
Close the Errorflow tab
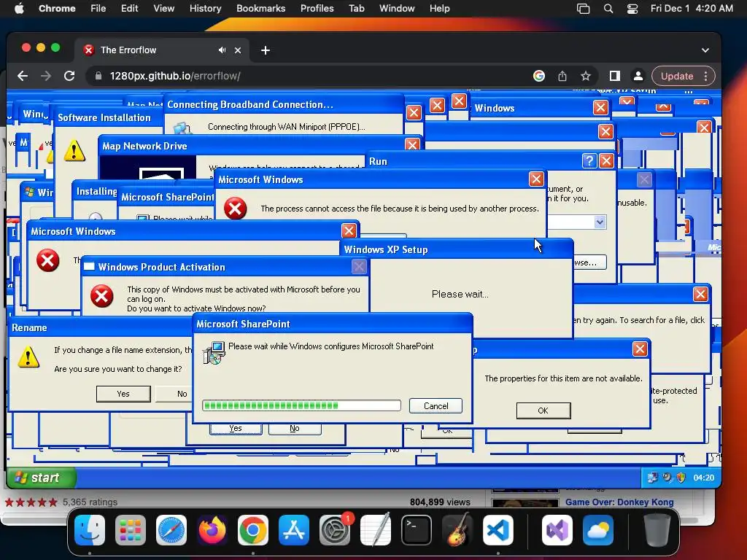[x=238, y=50]
